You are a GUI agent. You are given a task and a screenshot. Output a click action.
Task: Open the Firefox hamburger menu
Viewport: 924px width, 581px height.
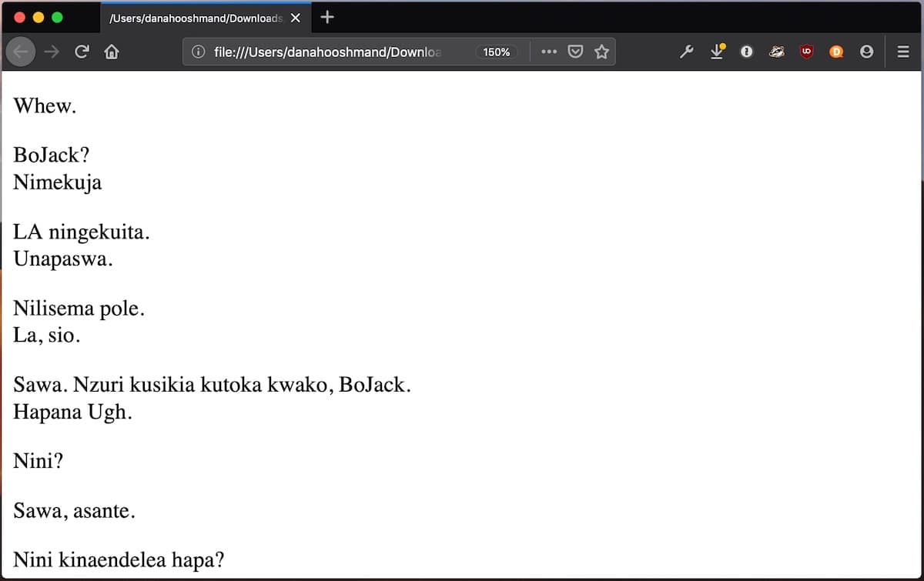904,52
